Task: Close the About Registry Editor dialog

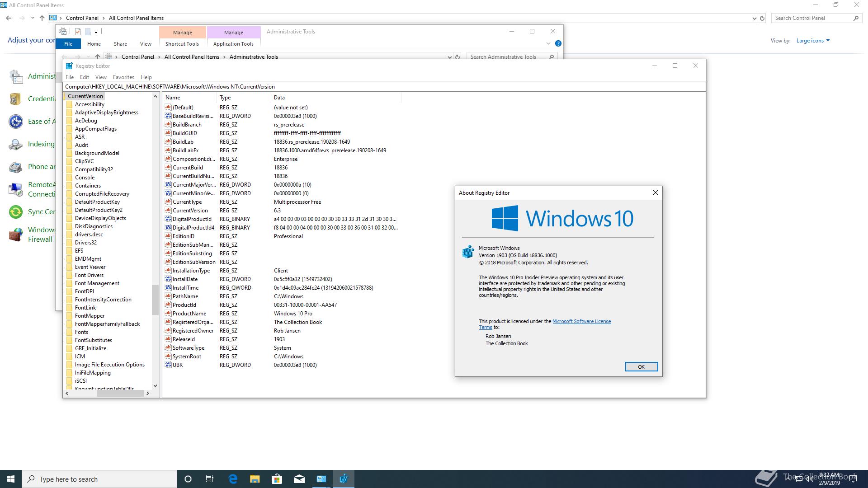Action: (x=655, y=192)
